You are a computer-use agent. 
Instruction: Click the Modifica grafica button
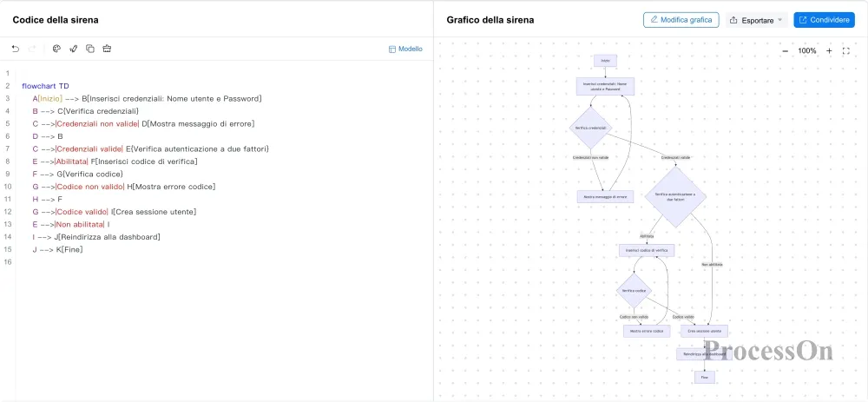coord(681,20)
